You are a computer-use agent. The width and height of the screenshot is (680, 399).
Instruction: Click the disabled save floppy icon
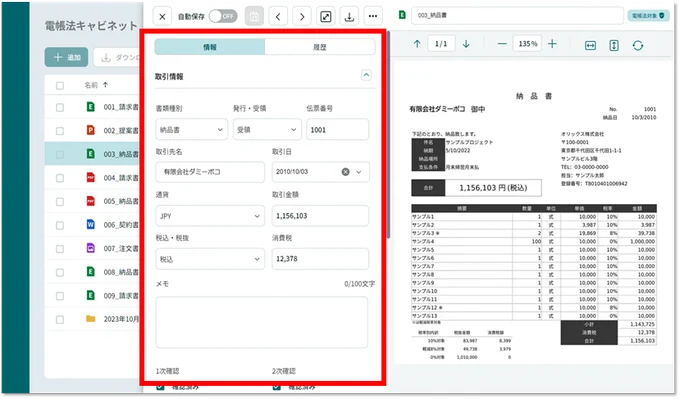click(x=254, y=17)
